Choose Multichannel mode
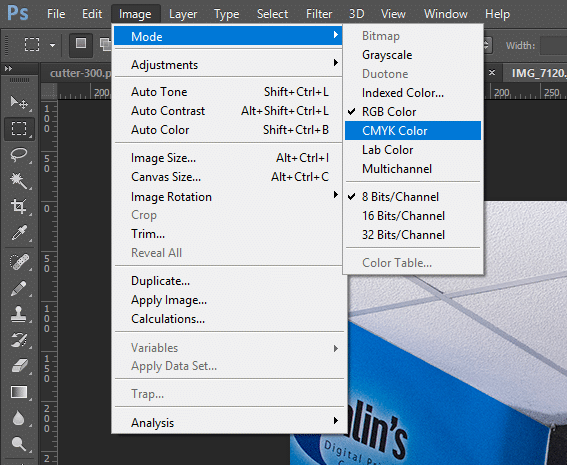This screenshot has height=465, width=567. 413,169
